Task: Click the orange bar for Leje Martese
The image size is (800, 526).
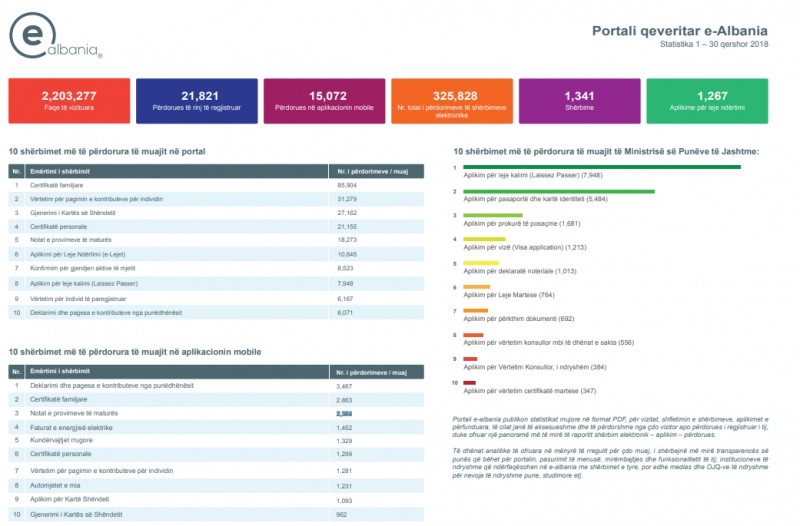Action: click(477, 287)
